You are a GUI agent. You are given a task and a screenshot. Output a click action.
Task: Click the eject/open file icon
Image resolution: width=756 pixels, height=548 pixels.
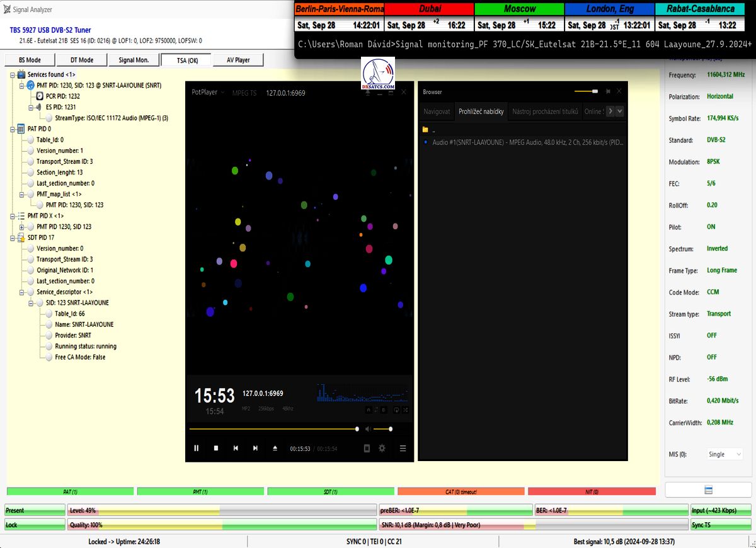pos(275,448)
